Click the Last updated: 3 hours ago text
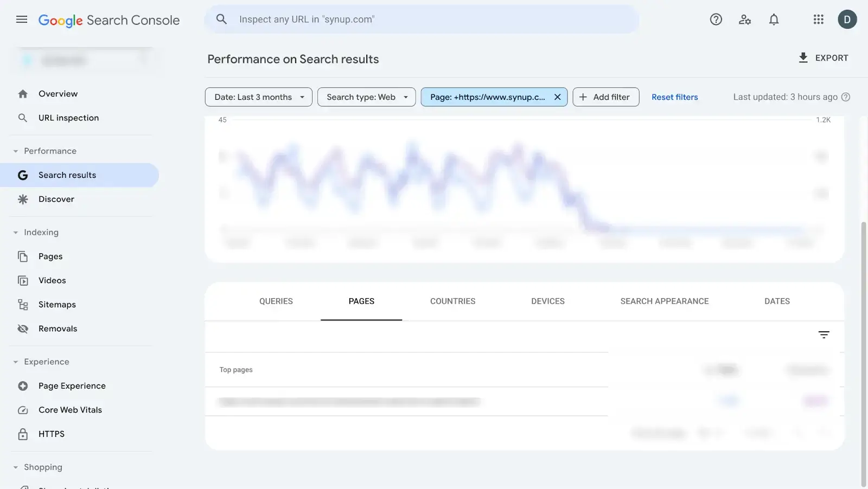This screenshot has height=489, width=868. tap(785, 97)
